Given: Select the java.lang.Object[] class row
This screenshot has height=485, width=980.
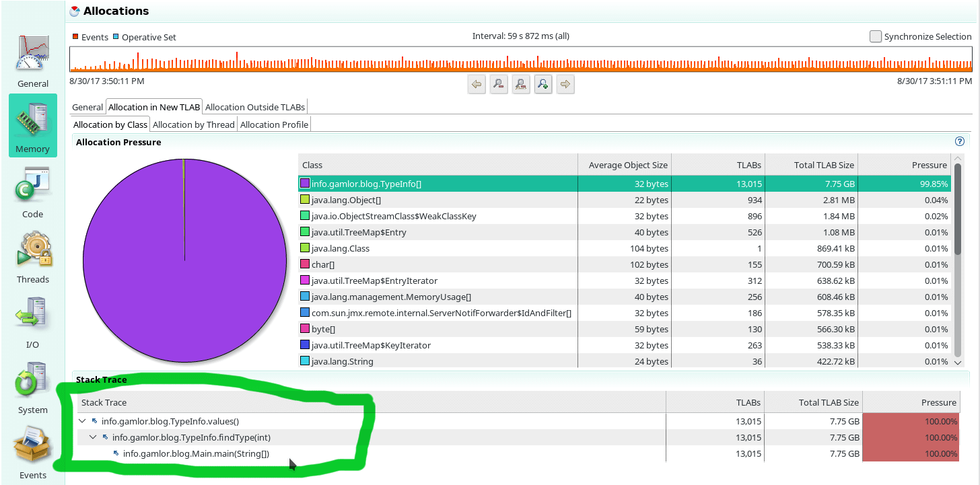Looking at the screenshot, I should (625, 200).
